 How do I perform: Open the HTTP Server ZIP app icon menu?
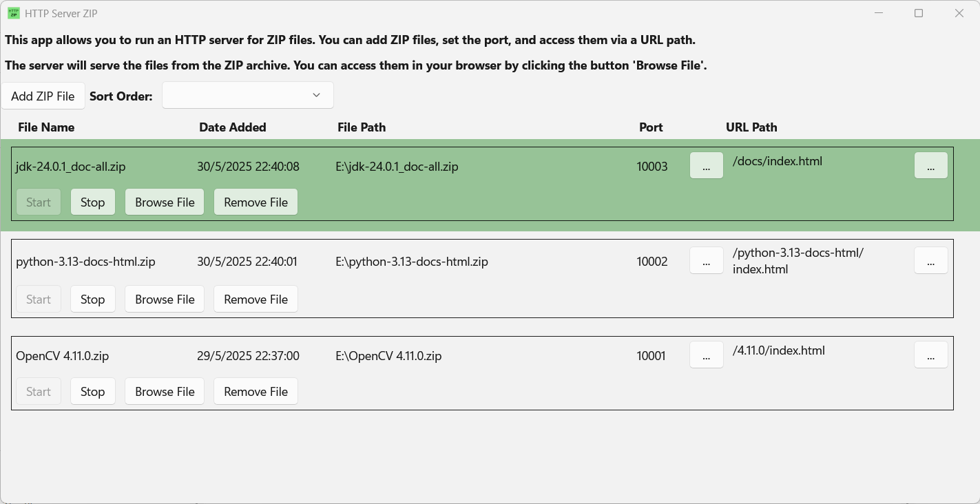tap(14, 12)
